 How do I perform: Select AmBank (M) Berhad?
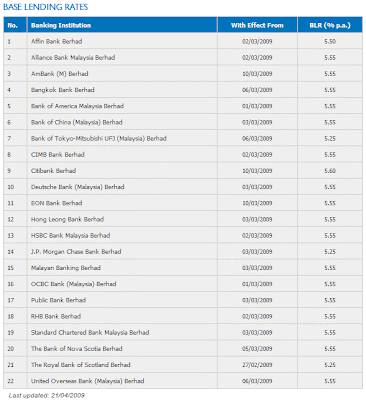coord(60,74)
